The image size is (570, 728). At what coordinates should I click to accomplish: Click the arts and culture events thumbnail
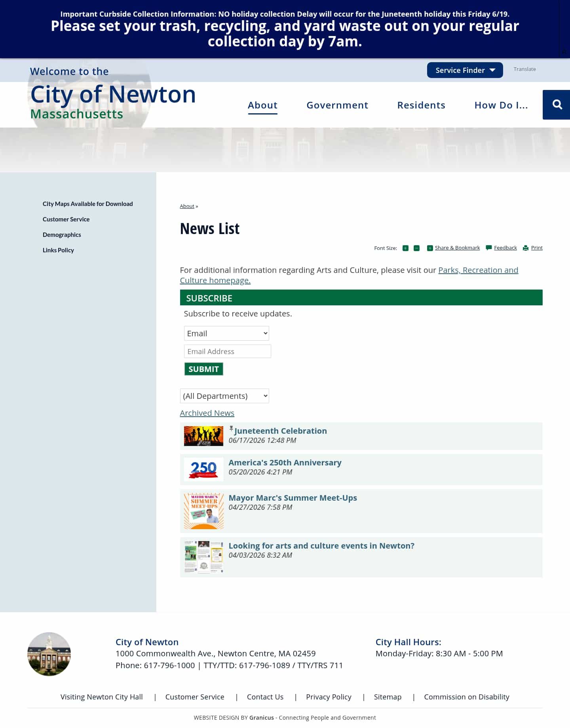[x=204, y=557]
